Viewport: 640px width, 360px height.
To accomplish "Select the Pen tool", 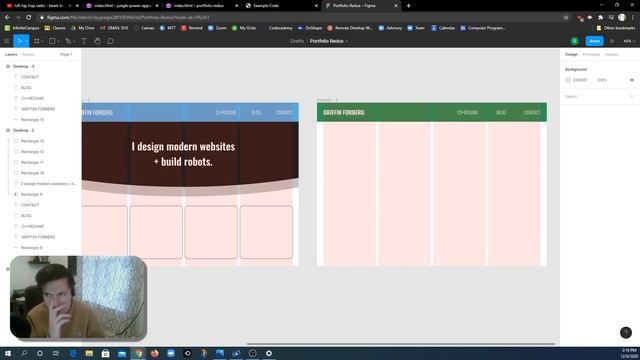I will (68, 41).
